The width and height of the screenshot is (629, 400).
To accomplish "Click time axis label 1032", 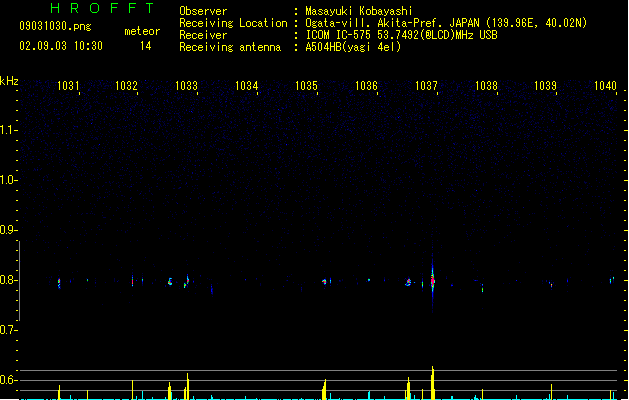I will [126, 86].
